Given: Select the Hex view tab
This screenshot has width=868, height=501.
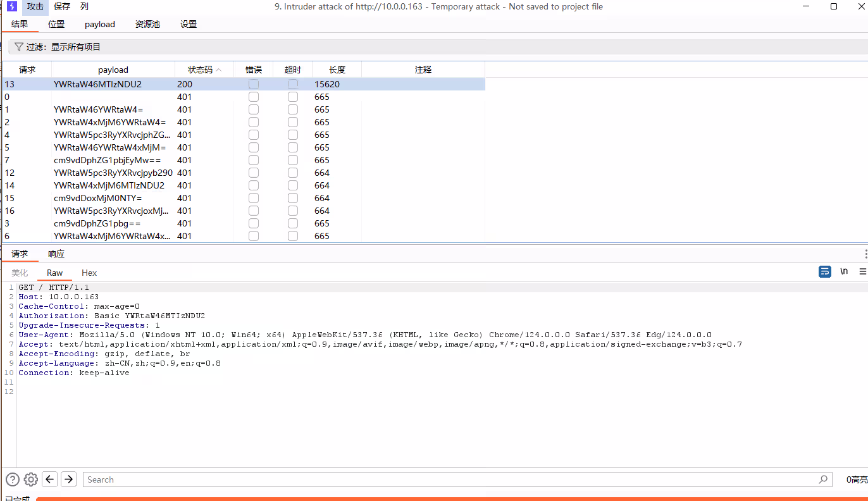Looking at the screenshot, I should tap(89, 273).
